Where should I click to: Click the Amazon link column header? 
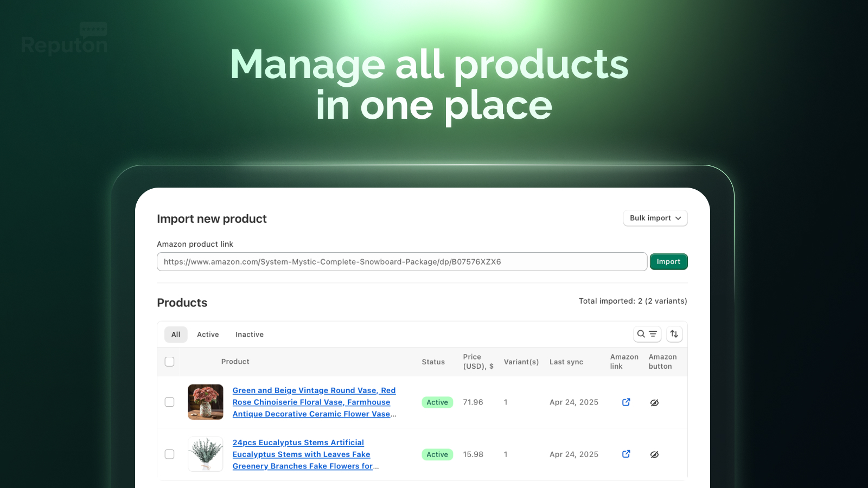624,362
